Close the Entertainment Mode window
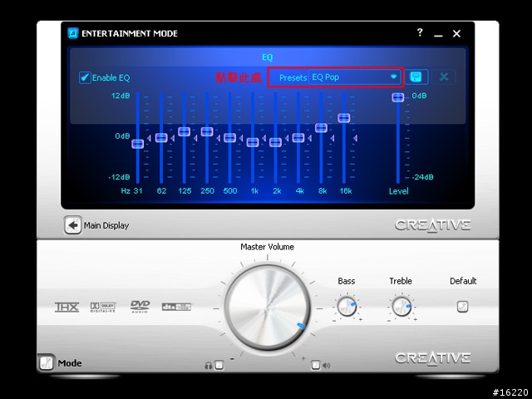Image resolution: width=532 pixels, height=399 pixels. click(456, 33)
